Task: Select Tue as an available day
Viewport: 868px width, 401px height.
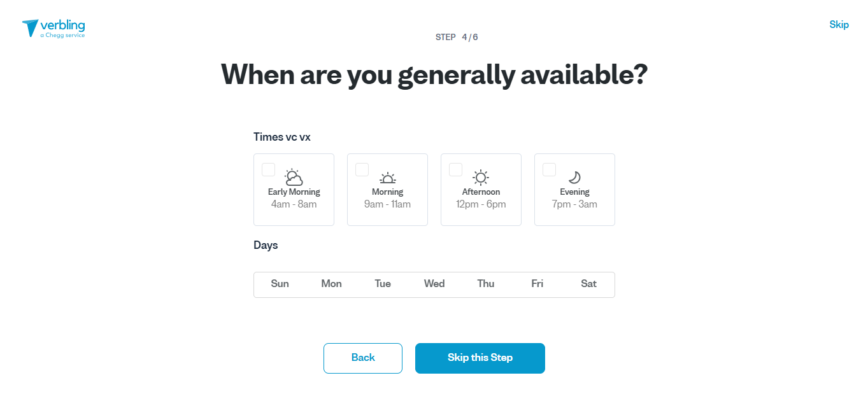Action: pos(382,284)
